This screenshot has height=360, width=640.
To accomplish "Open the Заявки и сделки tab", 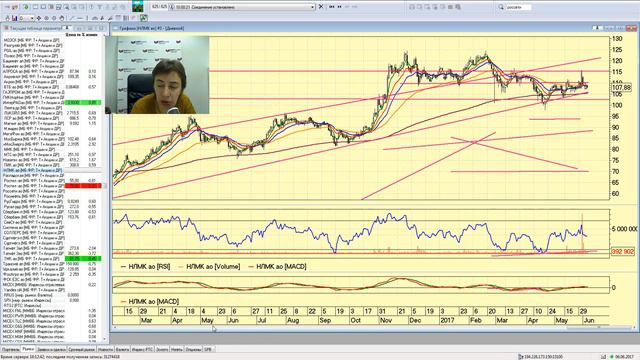I will [x=51, y=349].
